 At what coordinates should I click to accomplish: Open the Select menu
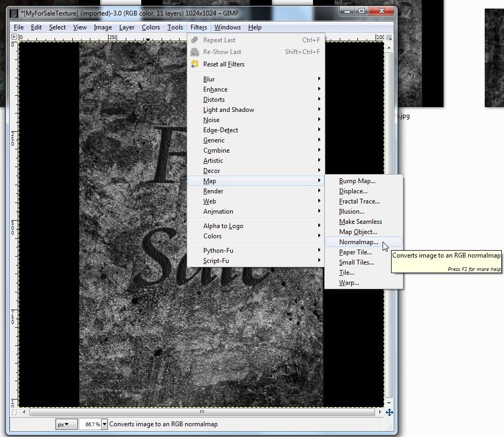57,27
